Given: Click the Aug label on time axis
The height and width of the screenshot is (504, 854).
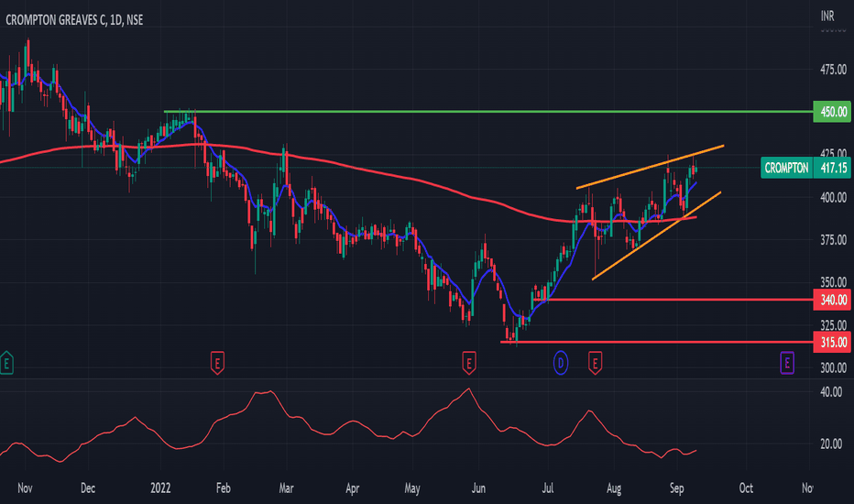Looking at the screenshot, I should (x=614, y=488).
